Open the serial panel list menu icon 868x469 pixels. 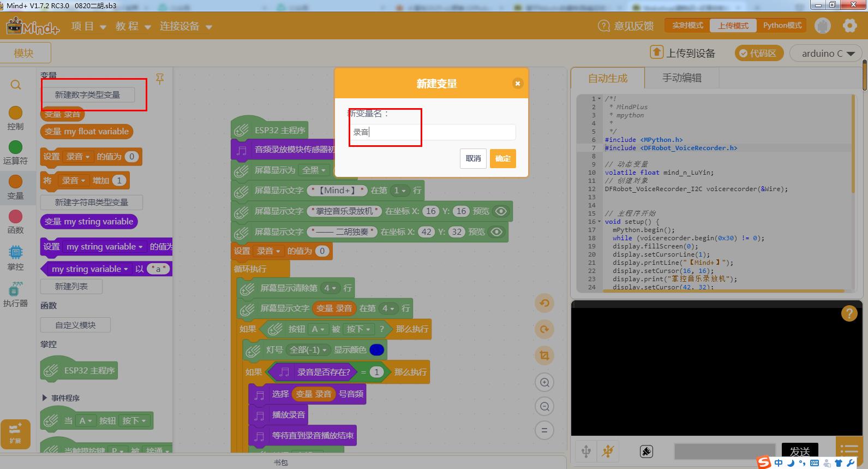click(849, 450)
